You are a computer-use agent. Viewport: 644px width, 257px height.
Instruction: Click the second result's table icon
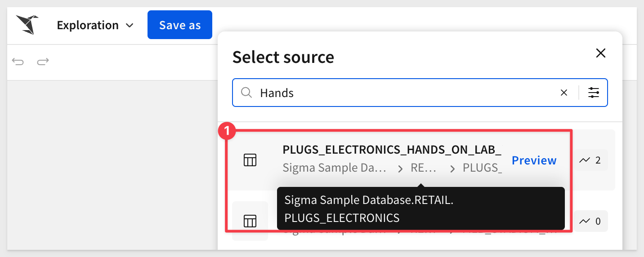click(250, 221)
